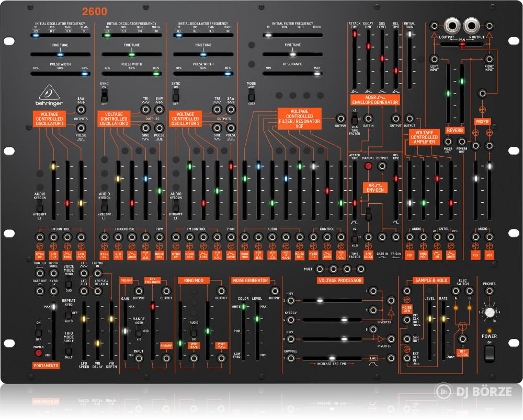Click the LEFT INPUT jack
The image size is (523, 420).
point(434,59)
